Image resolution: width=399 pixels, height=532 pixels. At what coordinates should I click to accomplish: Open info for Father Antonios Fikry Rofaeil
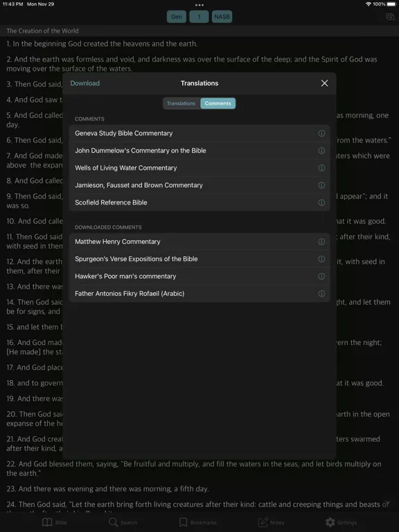click(x=321, y=294)
